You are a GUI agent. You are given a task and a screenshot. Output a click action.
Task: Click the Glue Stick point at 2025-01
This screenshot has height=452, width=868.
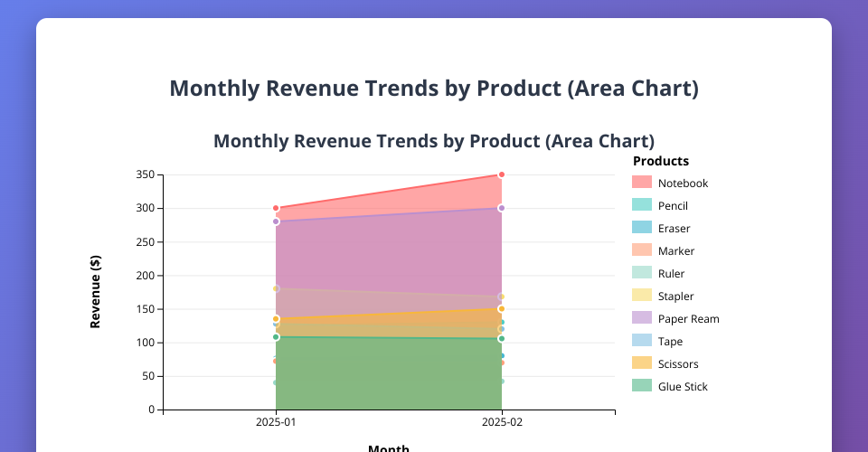coord(276,337)
